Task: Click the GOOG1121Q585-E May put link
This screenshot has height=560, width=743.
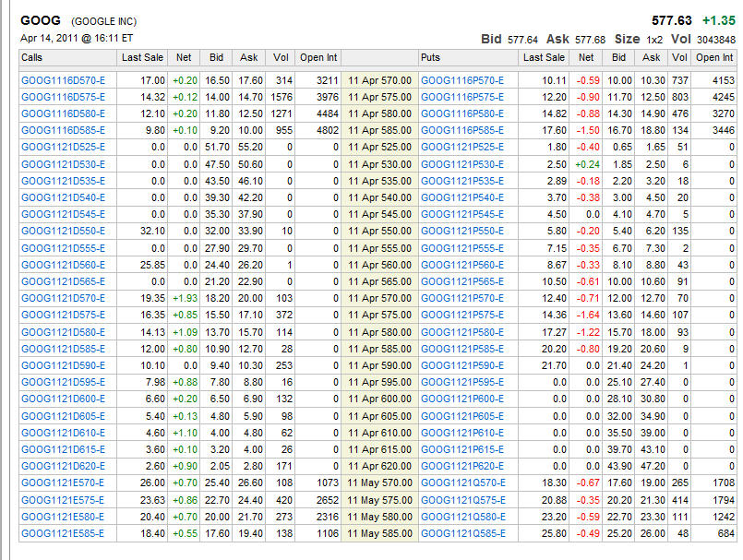Action: (462, 533)
